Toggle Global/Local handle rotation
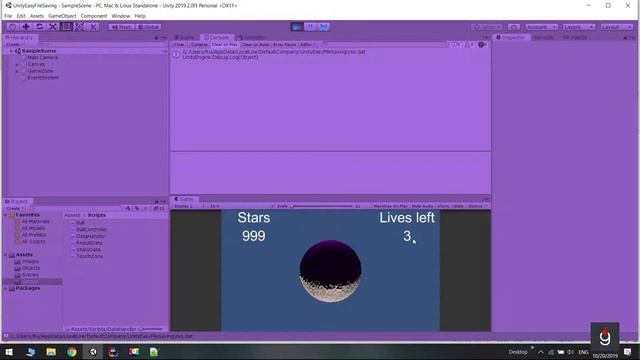The height and width of the screenshot is (360, 640). (149, 27)
